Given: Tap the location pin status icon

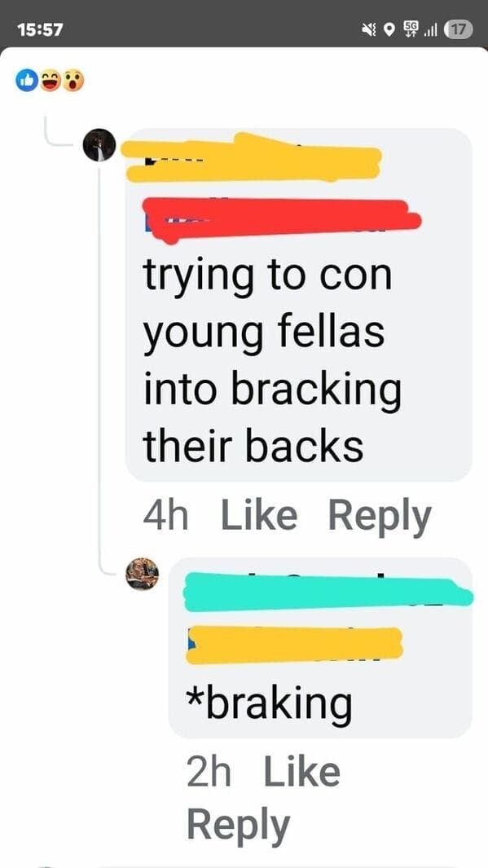Looking at the screenshot, I should 389,29.
